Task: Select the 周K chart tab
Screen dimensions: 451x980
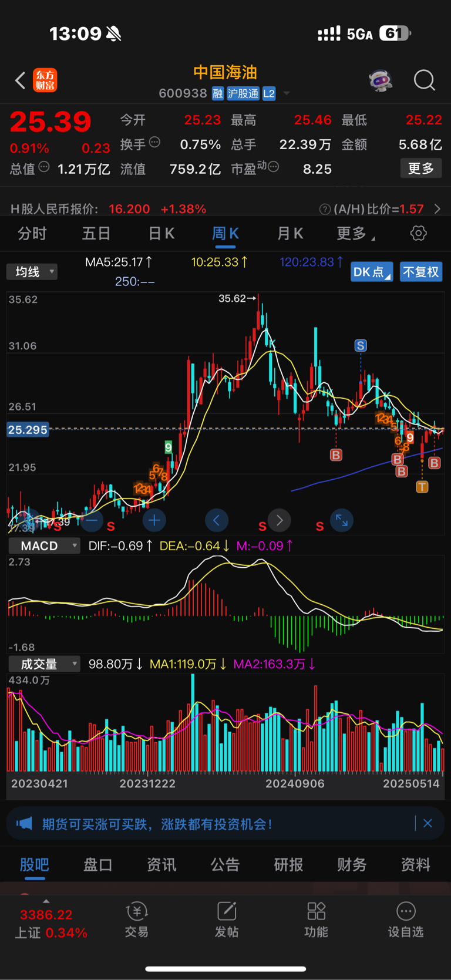Action: pyautogui.click(x=225, y=234)
